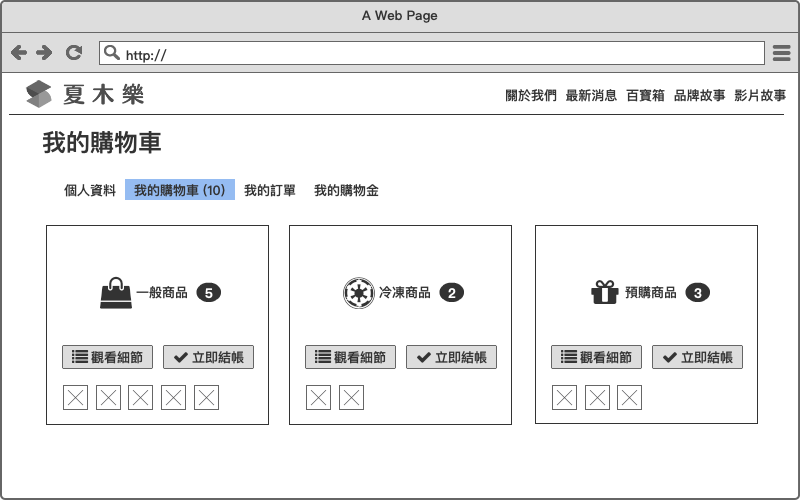Open 關於我們 in top navigation
800x500 pixels.
pos(531,96)
